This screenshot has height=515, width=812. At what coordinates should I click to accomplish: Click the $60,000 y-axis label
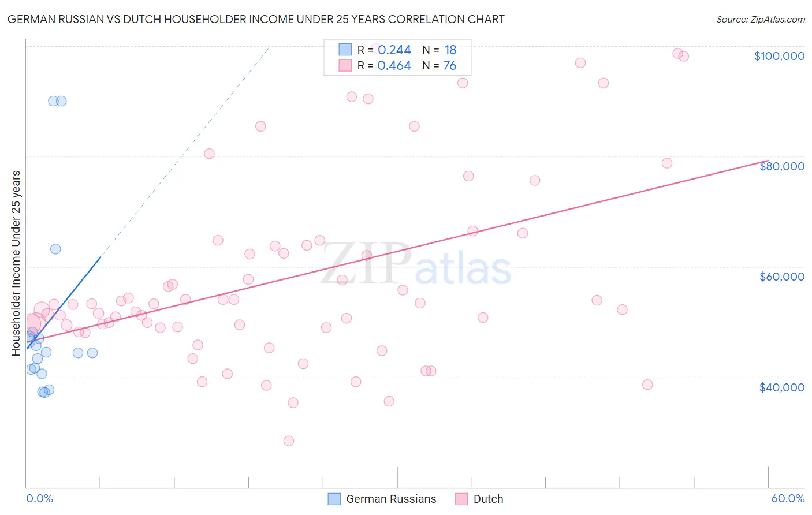pyautogui.click(x=781, y=277)
